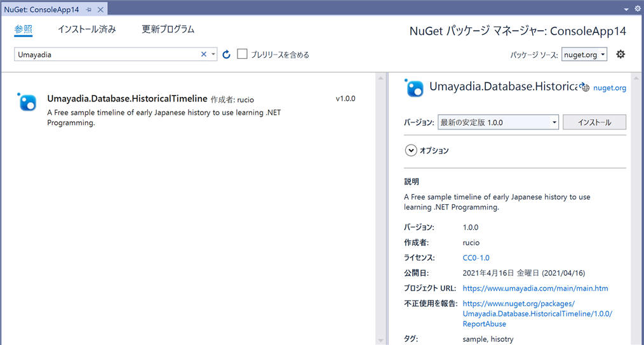Click the author value rucio in details
The height and width of the screenshot is (345, 644).
(471, 242)
